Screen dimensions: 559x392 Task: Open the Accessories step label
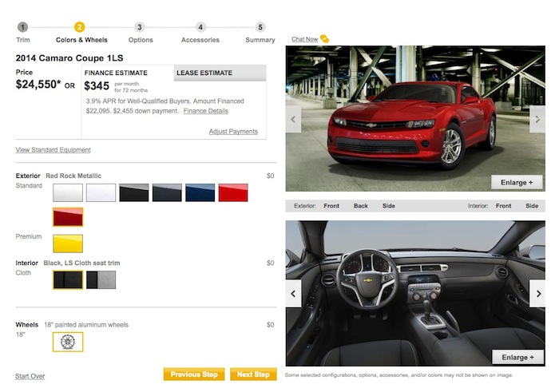[x=200, y=40]
